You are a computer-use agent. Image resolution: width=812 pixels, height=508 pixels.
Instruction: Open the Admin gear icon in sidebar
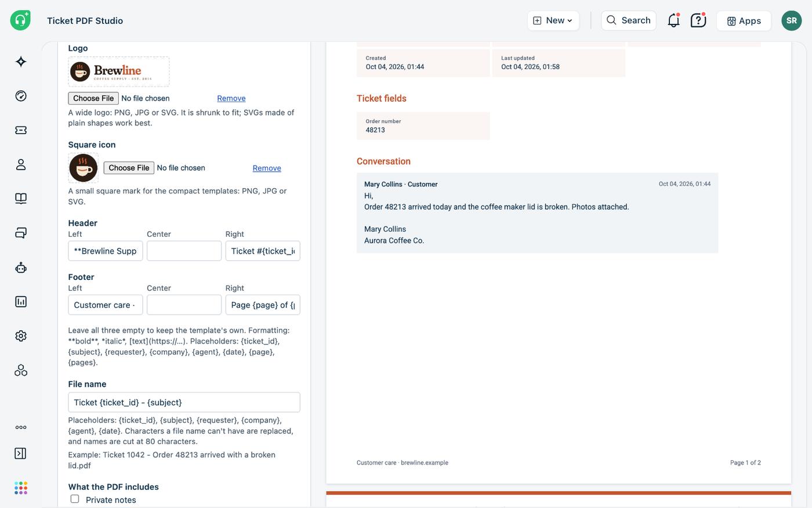point(21,336)
